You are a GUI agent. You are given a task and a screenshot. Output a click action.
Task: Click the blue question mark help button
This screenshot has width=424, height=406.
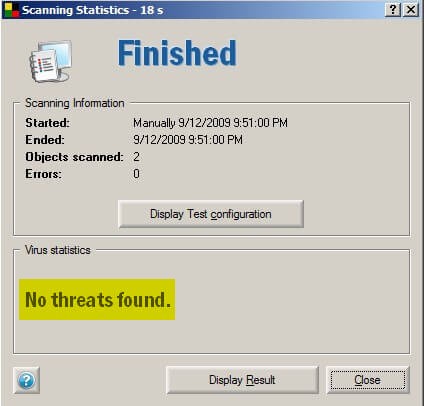[26, 380]
